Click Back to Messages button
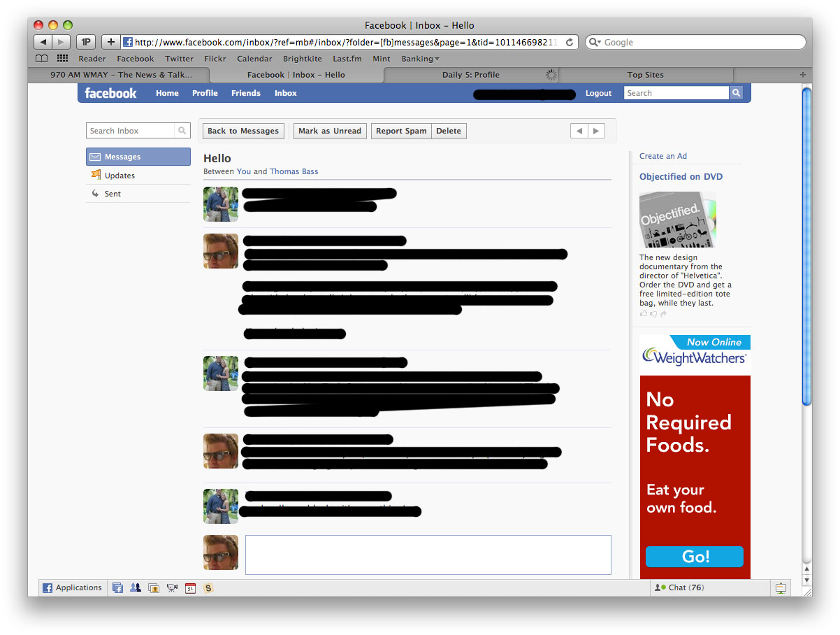Viewport: 840px width, 635px height. [243, 131]
